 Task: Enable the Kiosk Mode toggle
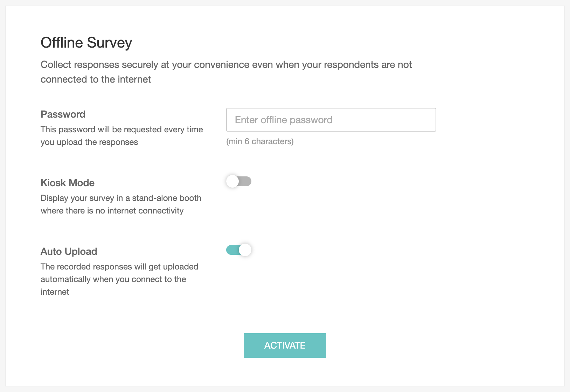[x=239, y=181]
